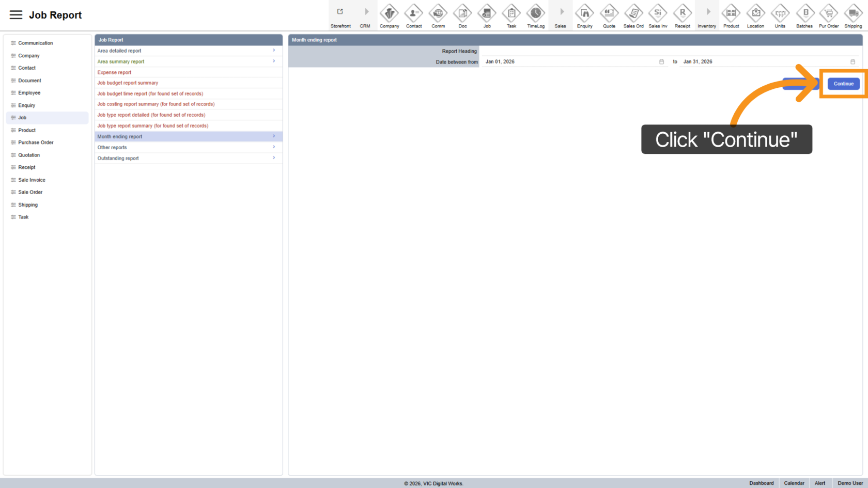
Task: Click the Sales Inv icon
Action: pyautogui.click(x=658, y=13)
